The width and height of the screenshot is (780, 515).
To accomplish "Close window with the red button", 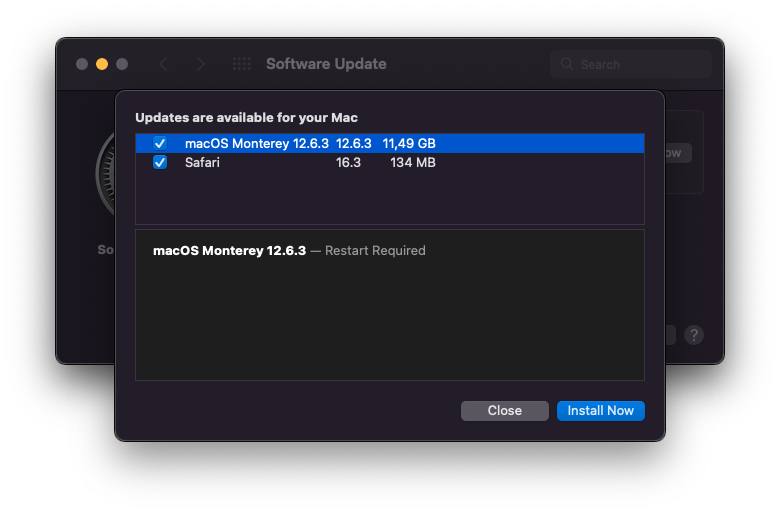I will pyautogui.click(x=82, y=64).
